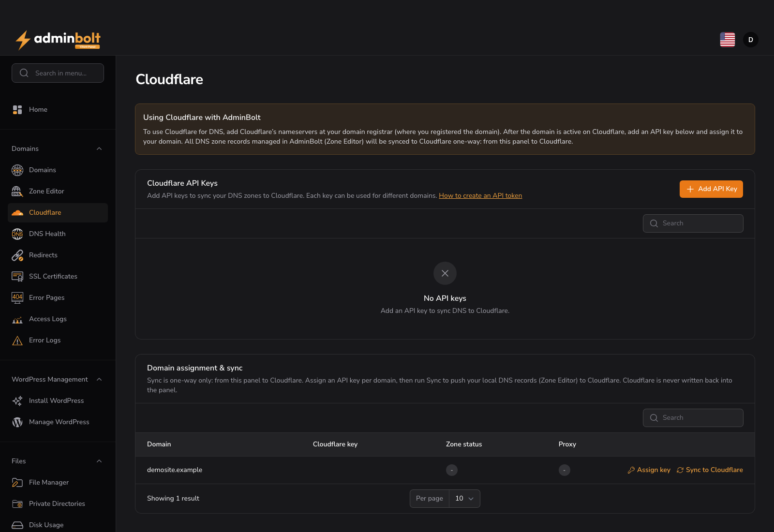The width and height of the screenshot is (774, 532).
Task: Open Private Directories menu item
Action: click(x=58, y=503)
